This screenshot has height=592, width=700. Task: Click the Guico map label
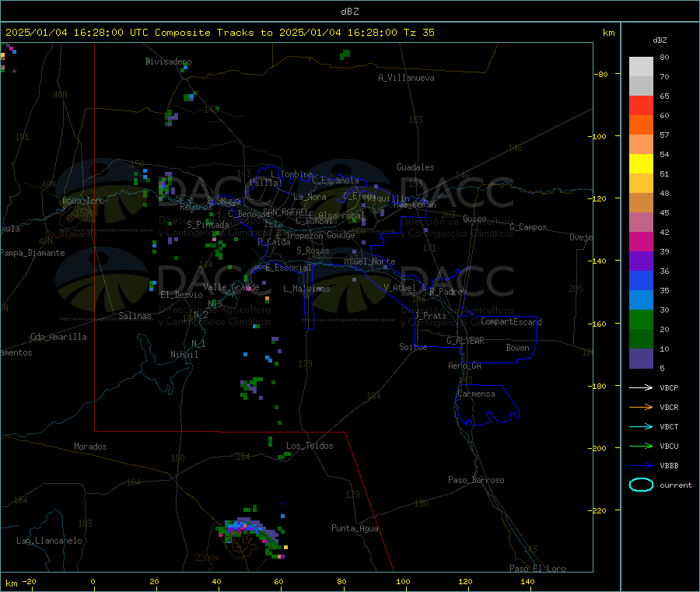coord(474,219)
